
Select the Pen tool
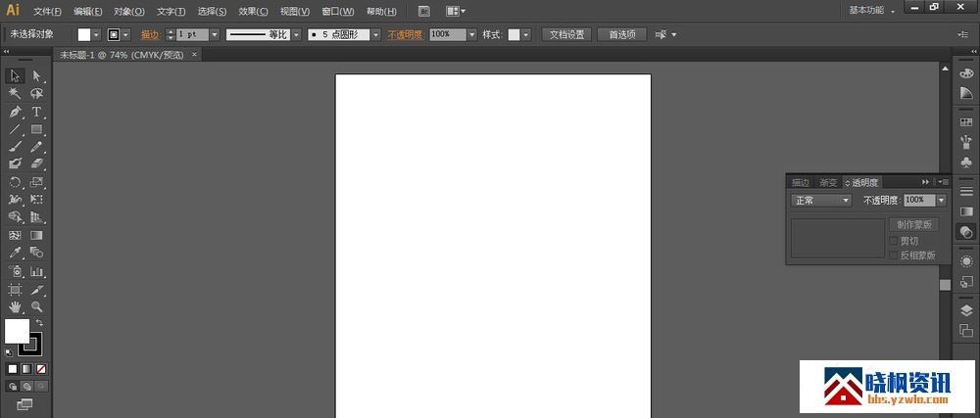16,112
